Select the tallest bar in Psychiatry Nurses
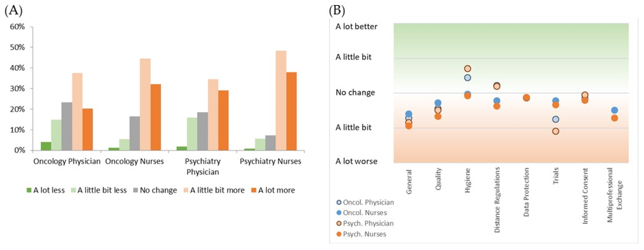Screen dimensions: 644x250 281,101
